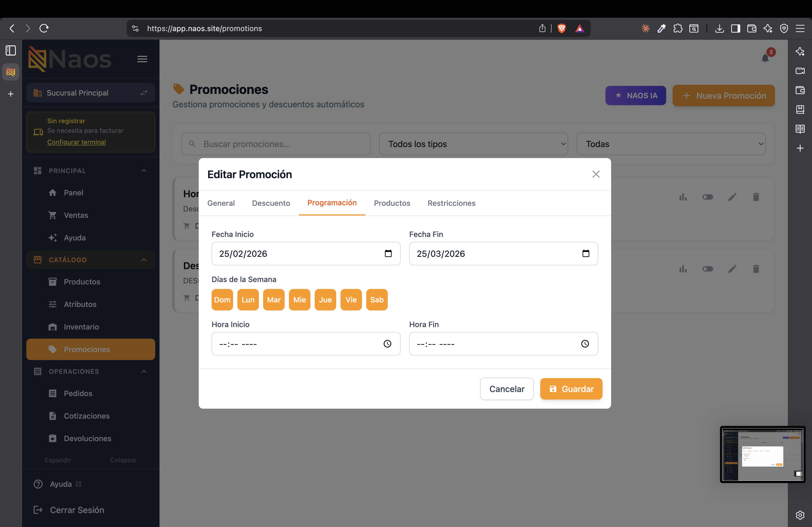Click the Guardar button
This screenshot has width=812, height=527.
pos(571,389)
